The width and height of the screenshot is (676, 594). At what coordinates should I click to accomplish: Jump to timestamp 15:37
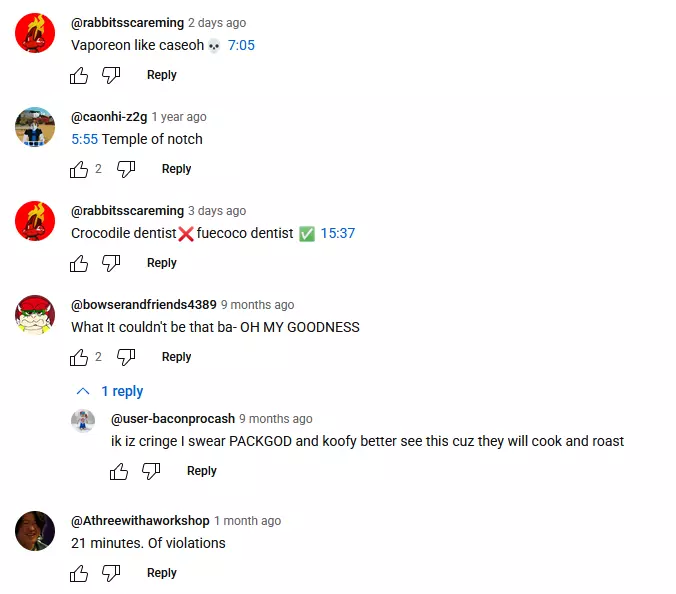tap(338, 233)
